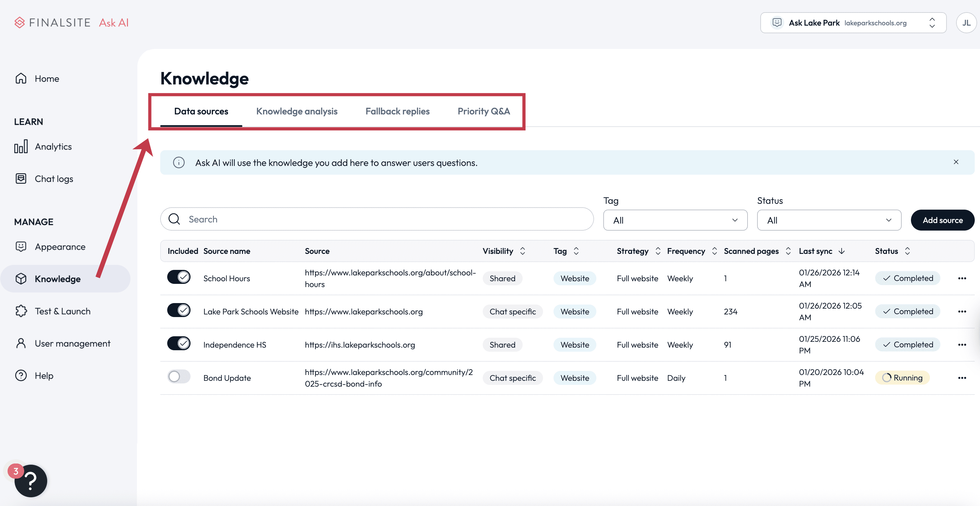Switch to the Fallback replies tab
Viewport: 980px width, 506px height.
tap(398, 112)
